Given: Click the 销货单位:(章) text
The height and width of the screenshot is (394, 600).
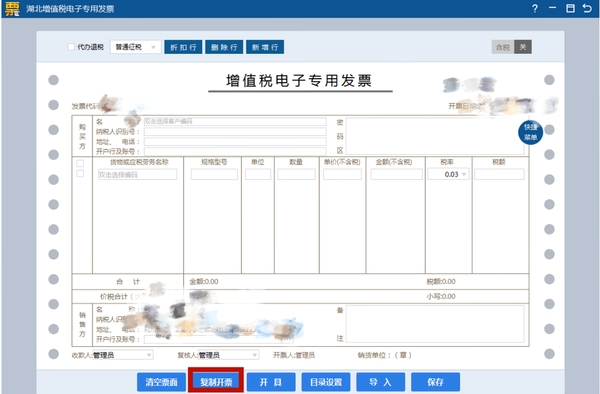Looking at the screenshot, I should point(385,355).
